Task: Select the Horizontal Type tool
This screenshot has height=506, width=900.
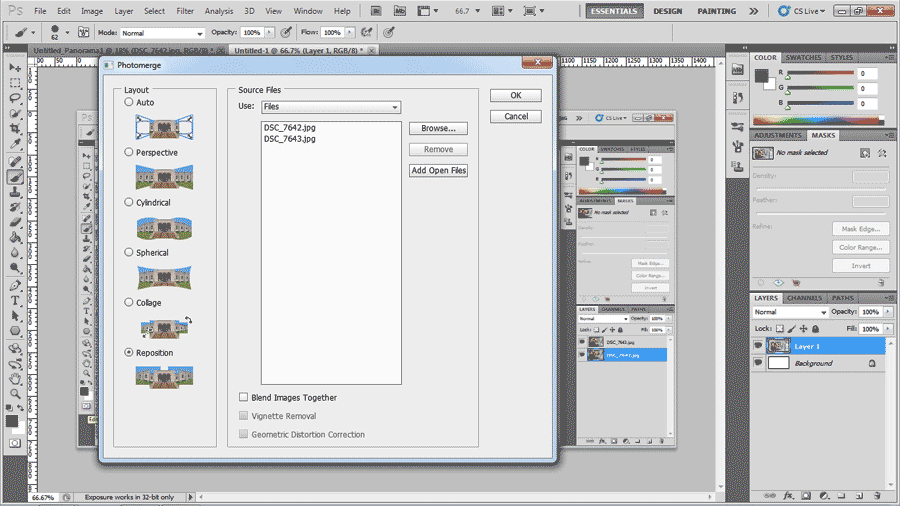Action: pyautogui.click(x=15, y=301)
